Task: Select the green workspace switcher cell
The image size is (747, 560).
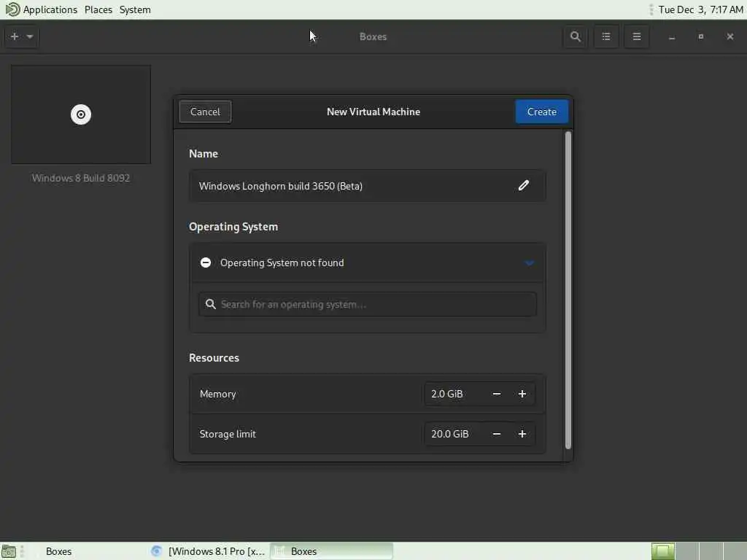Action: tap(662, 551)
